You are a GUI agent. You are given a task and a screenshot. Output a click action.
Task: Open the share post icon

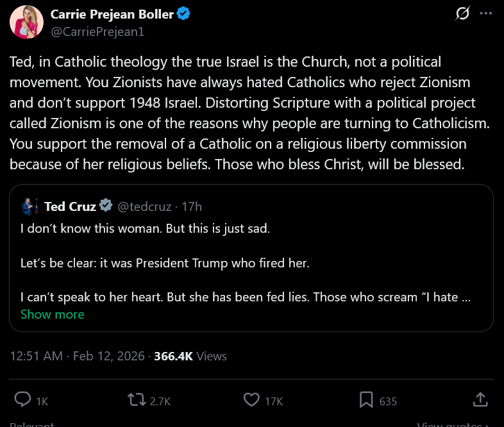[480, 399]
